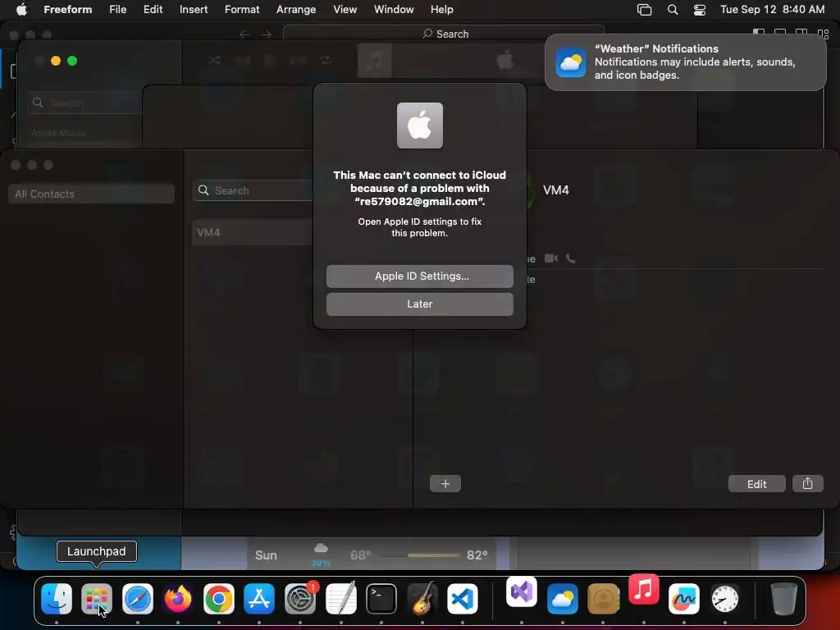Launch Safari from the dock
Viewport: 840px width, 630px height.
138,598
